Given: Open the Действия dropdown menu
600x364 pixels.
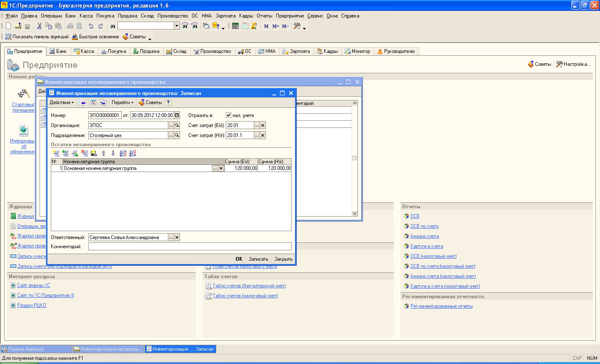Looking at the screenshot, I should tap(62, 102).
